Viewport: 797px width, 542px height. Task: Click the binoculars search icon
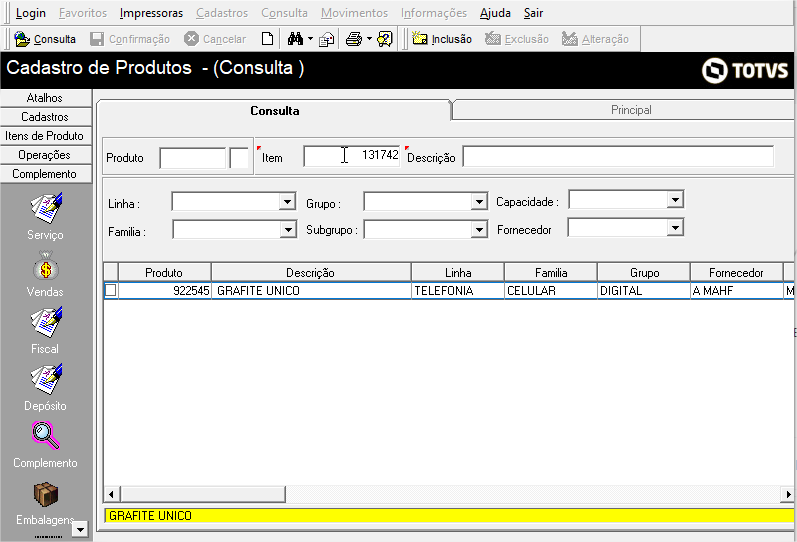click(x=295, y=39)
